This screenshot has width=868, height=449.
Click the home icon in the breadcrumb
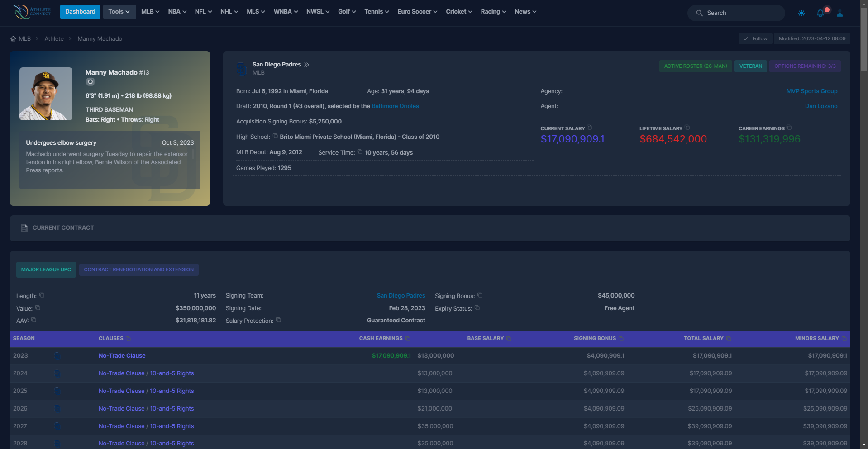(x=13, y=39)
